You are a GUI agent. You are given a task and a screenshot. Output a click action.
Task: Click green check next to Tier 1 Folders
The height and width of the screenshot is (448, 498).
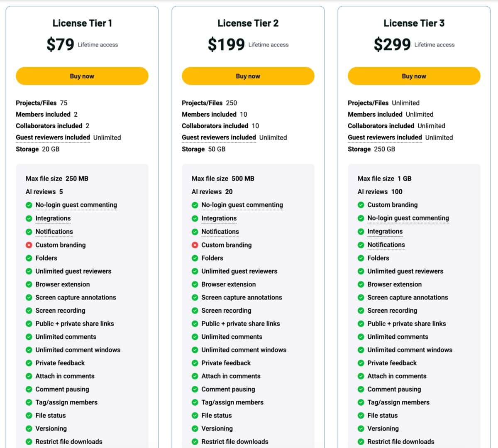pos(29,258)
